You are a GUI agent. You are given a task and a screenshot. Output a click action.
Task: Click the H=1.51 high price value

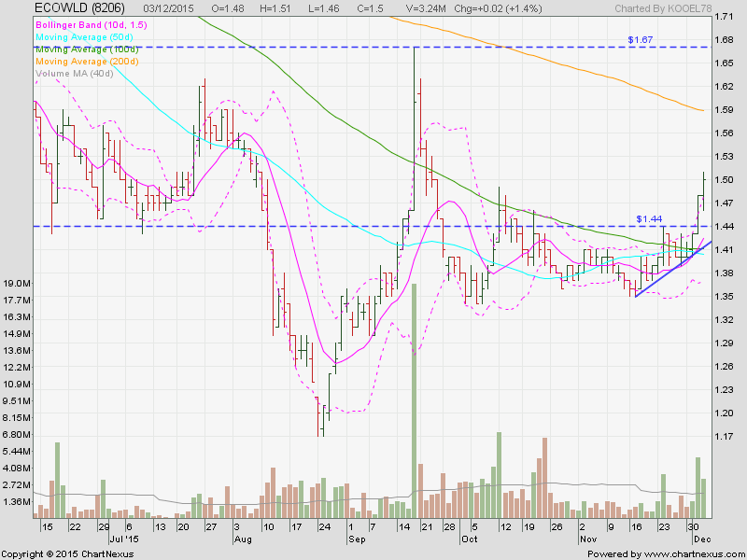point(275,8)
